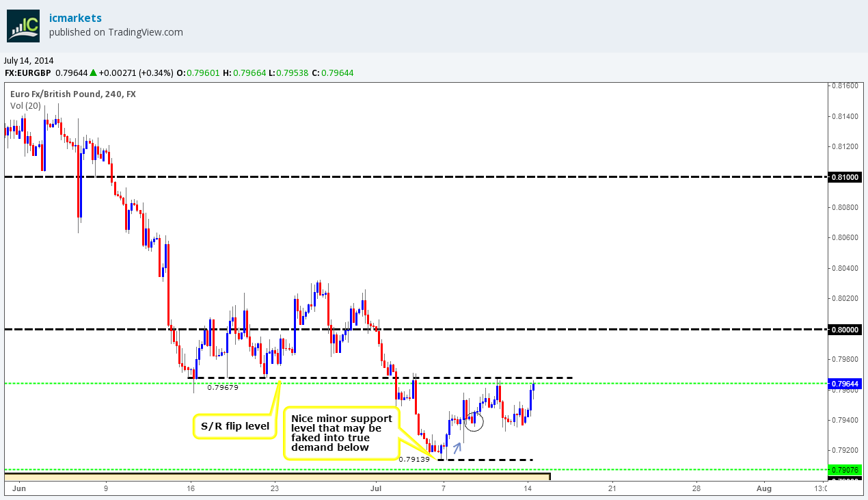This screenshot has width=868, height=500.
Task: Click the 0.80800 axis value
Action: tap(845, 207)
